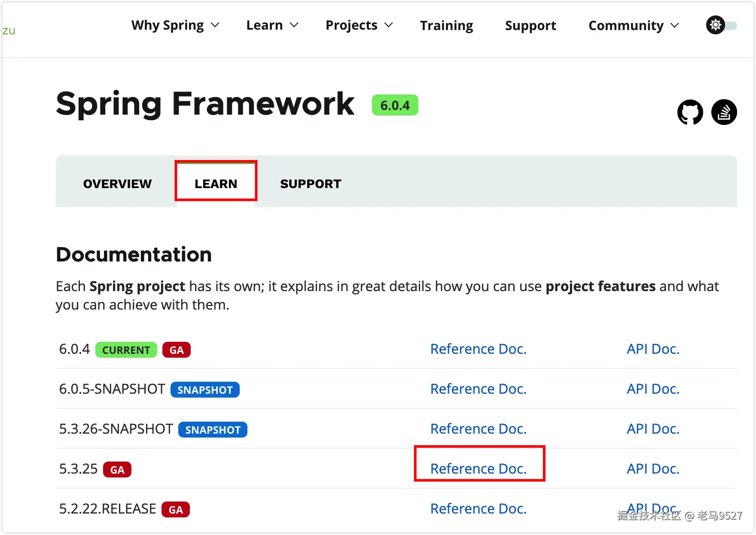Open API Doc. for 6.0.5-SNAPSHOT

tap(653, 389)
